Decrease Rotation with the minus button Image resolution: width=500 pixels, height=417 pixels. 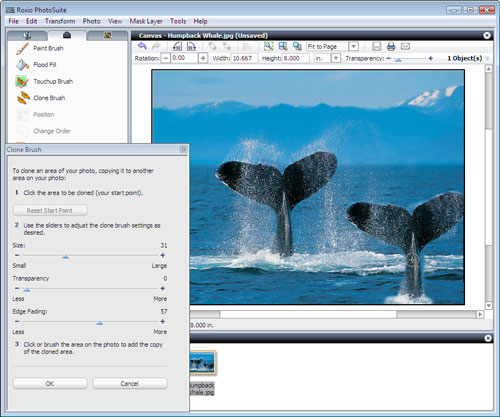click(166, 58)
